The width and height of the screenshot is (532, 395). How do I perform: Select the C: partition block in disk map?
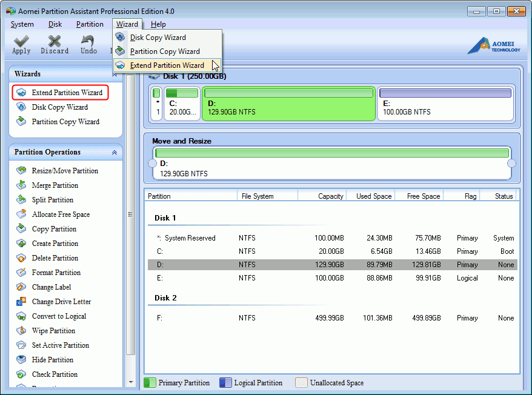tap(182, 104)
